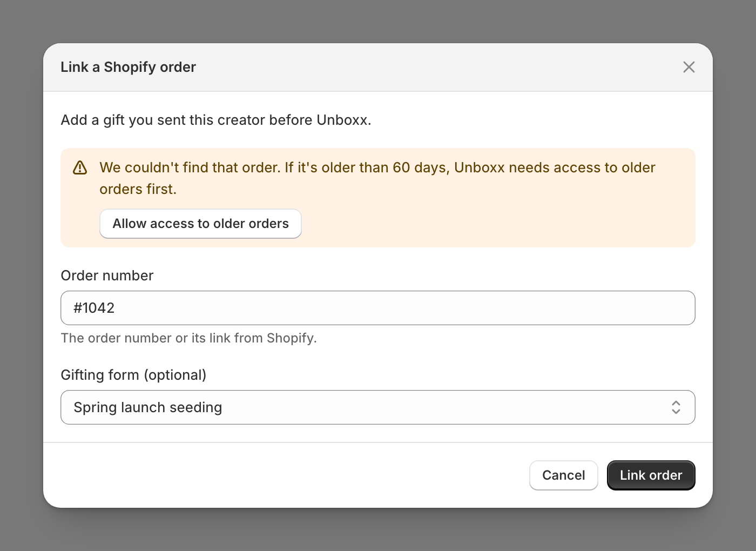Allow access to older orders
756x551 pixels.
pyautogui.click(x=200, y=224)
